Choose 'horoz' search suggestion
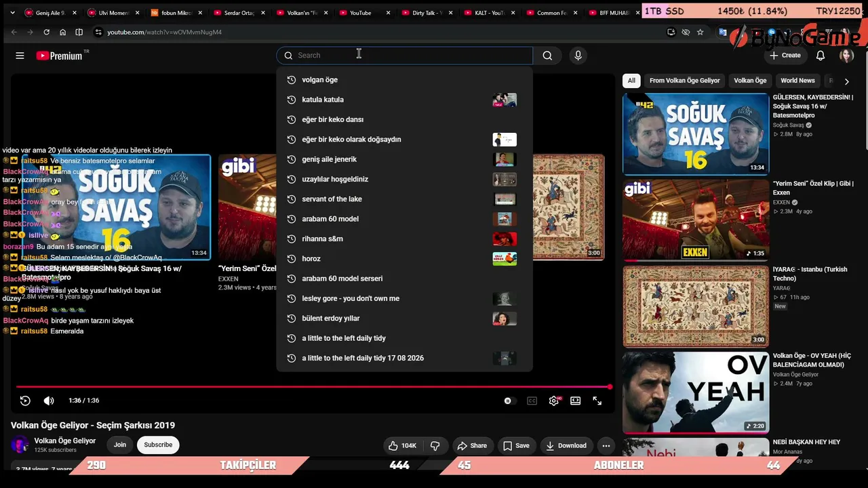868x488 pixels. pyautogui.click(x=405, y=259)
